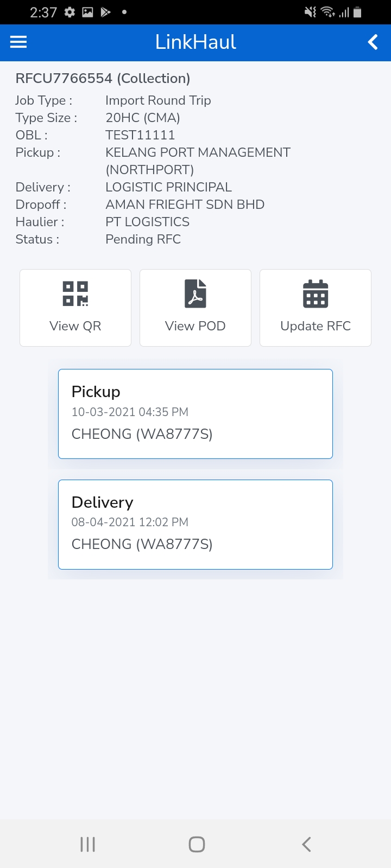Tap the back chevron in header

pyautogui.click(x=373, y=42)
